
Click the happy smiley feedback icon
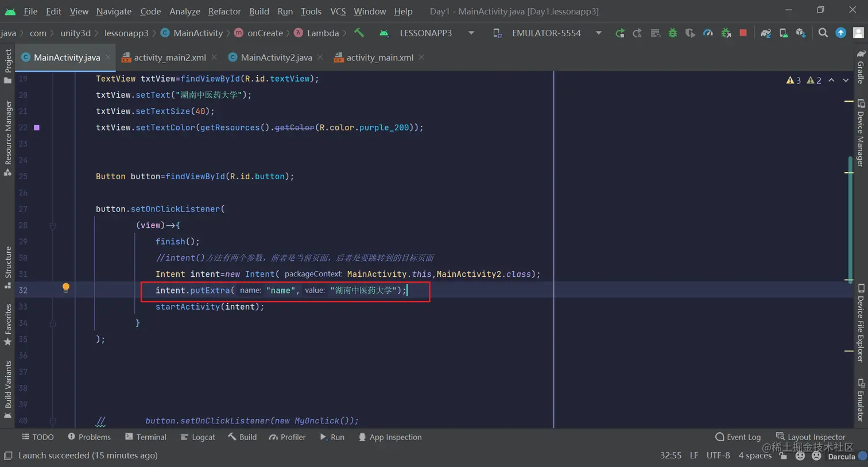pyautogui.click(x=800, y=456)
